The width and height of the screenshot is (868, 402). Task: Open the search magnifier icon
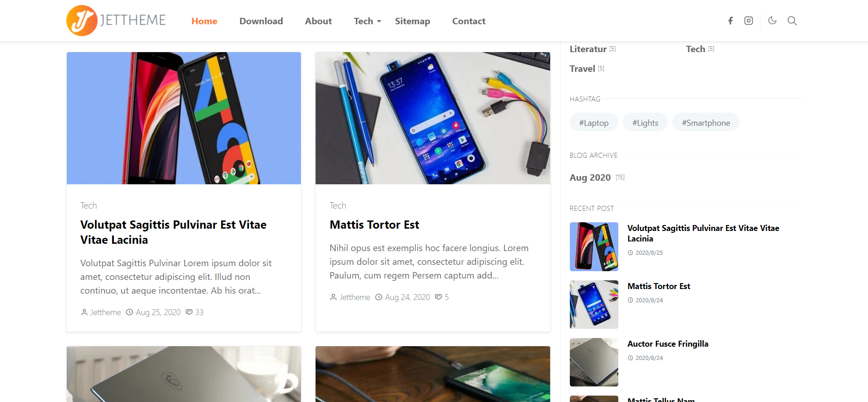tap(792, 21)
